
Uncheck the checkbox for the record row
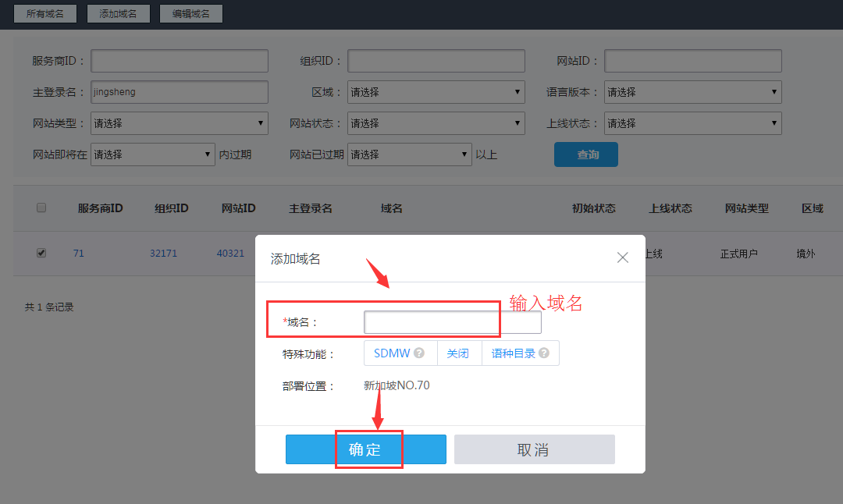(41, 253)
